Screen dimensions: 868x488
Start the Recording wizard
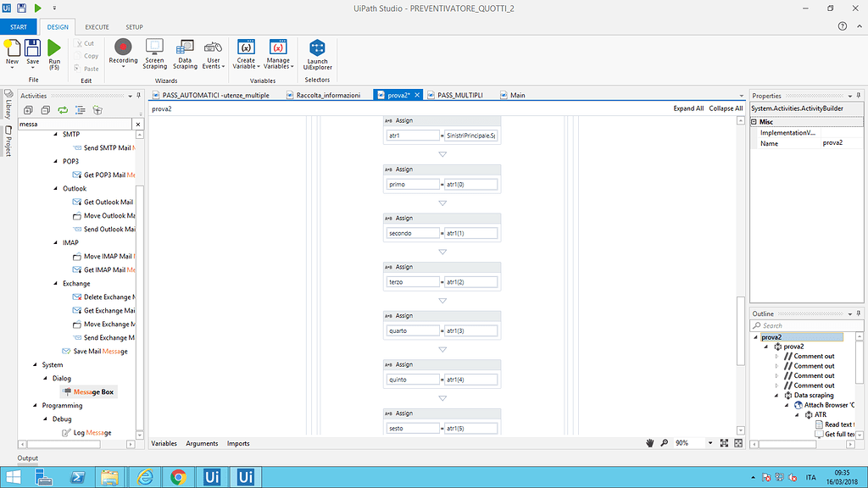[x=122, y=53]
